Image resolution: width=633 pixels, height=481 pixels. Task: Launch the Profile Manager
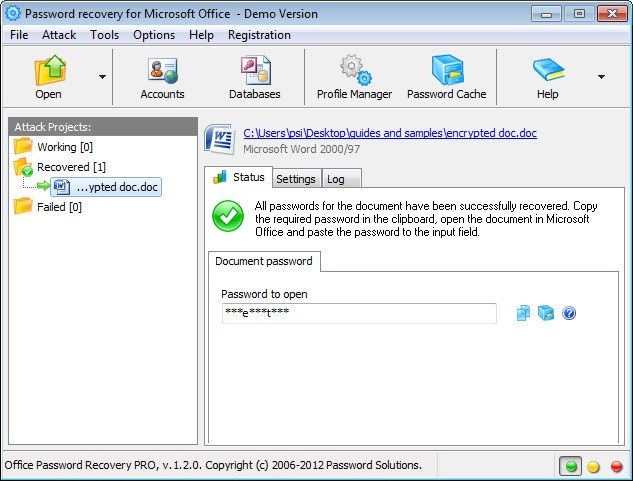(354, 78)
